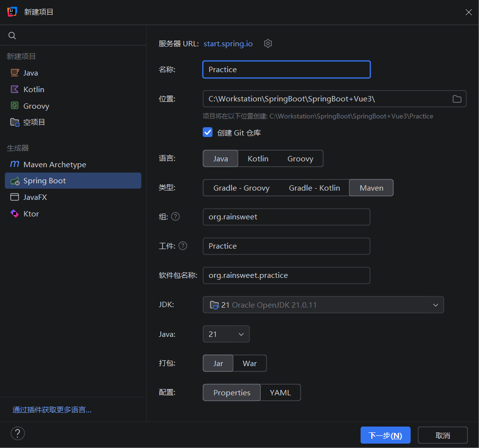The height and width of the screenshot is (448, 479).
Task: Set type to Gradle - Kotlin
Action: pos(314,188)
